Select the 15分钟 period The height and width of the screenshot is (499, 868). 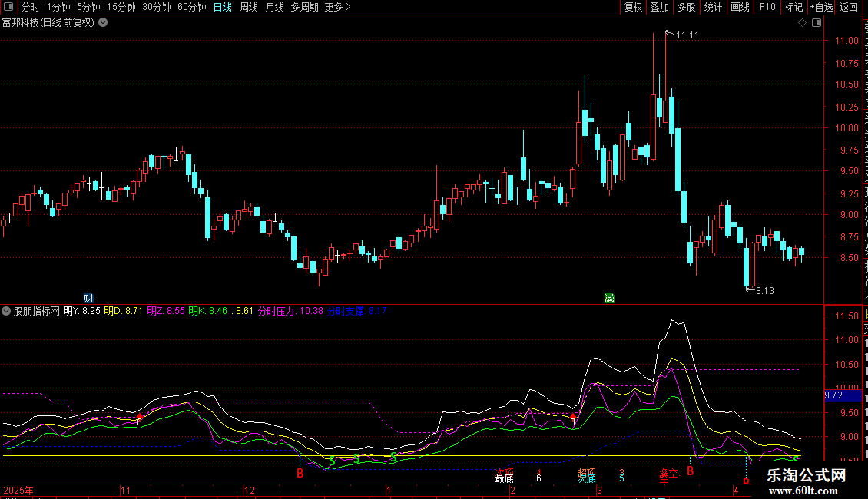(x=121, y=7)
